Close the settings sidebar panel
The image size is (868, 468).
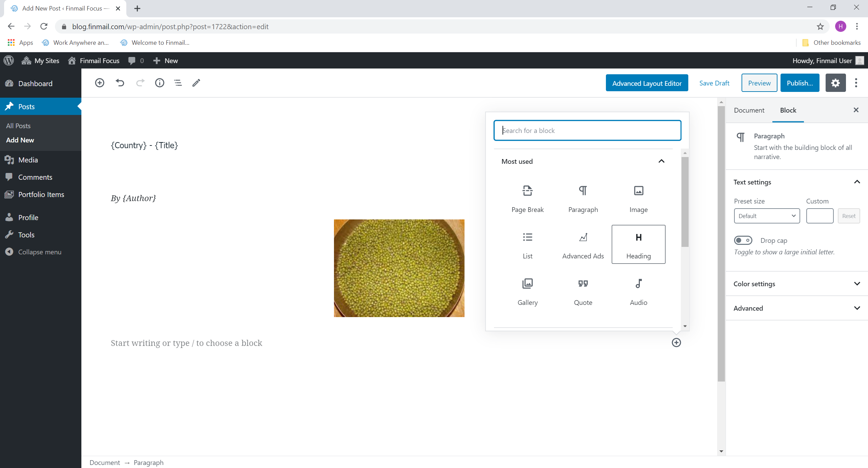point(856,110)
